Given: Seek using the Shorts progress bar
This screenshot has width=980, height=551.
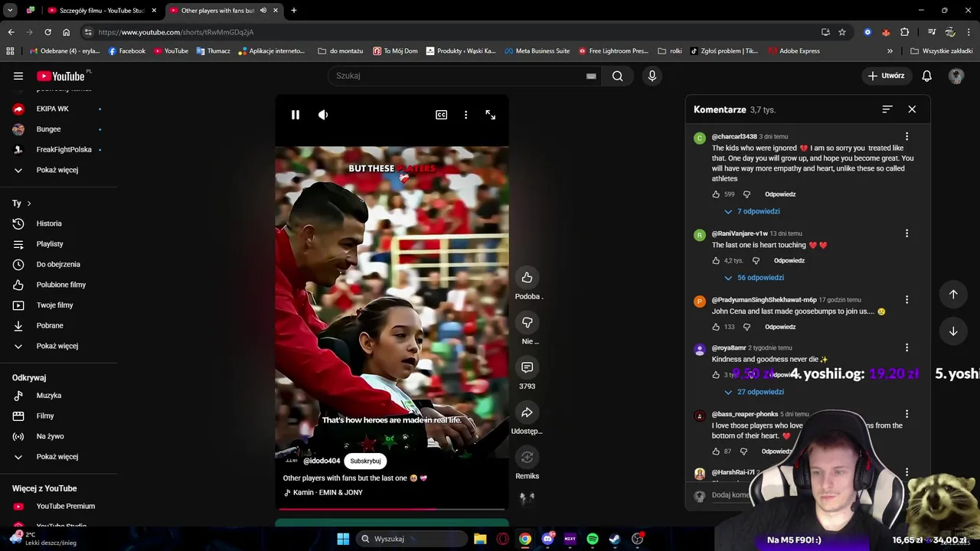Looking at the screenshot, I should click(391, 509).
